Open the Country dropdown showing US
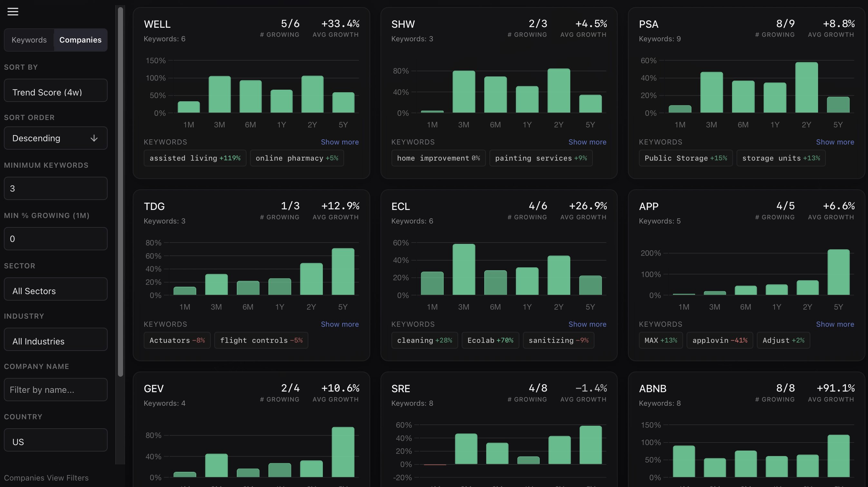This screenshot has width=868, height=487. click(x=56, y=440)
